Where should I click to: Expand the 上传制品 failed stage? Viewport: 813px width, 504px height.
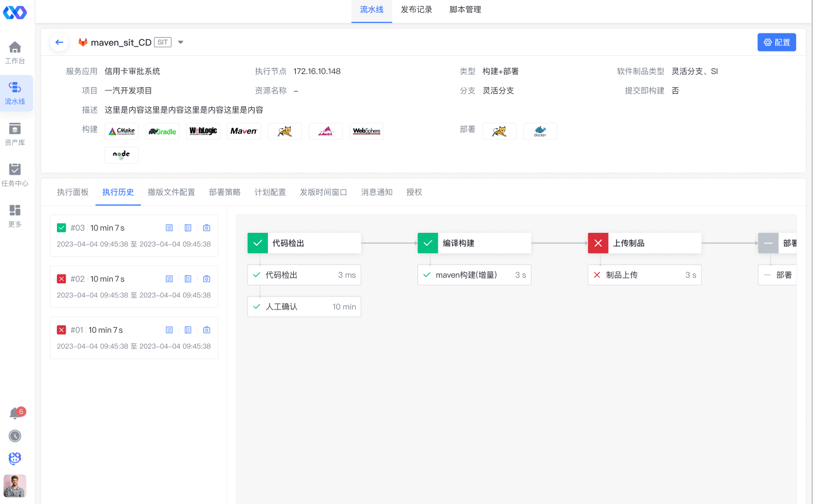[644, 243]
